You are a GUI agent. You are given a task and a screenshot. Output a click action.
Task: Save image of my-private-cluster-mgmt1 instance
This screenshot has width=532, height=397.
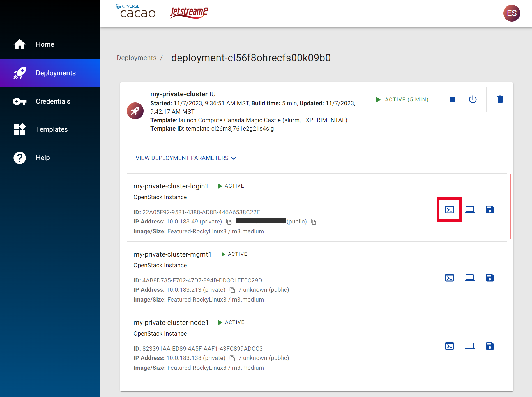(490, 278)
